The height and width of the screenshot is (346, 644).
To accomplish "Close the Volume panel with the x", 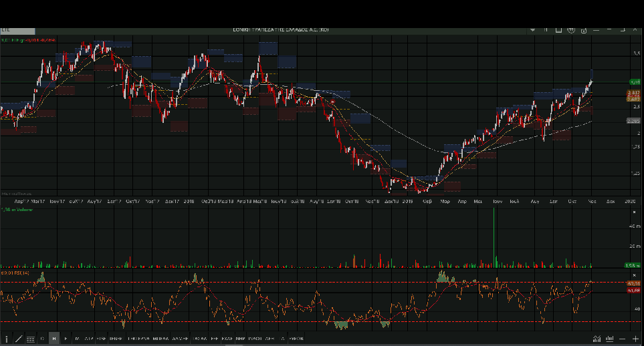I will click(633, 211).
